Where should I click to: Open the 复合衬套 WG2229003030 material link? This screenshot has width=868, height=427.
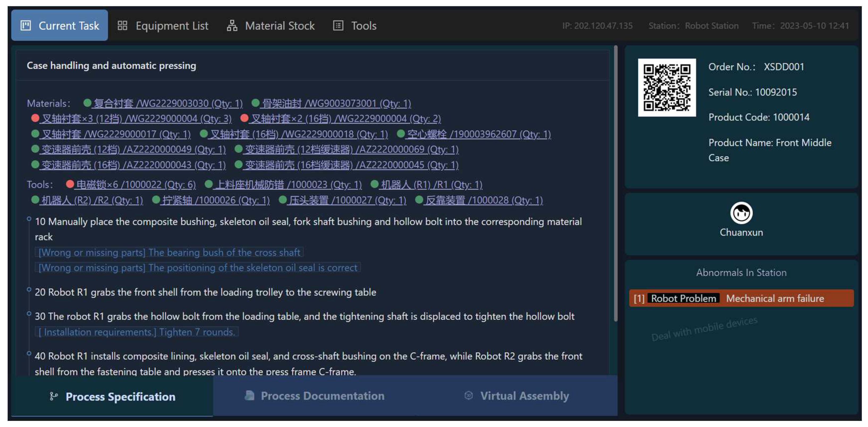168,103
